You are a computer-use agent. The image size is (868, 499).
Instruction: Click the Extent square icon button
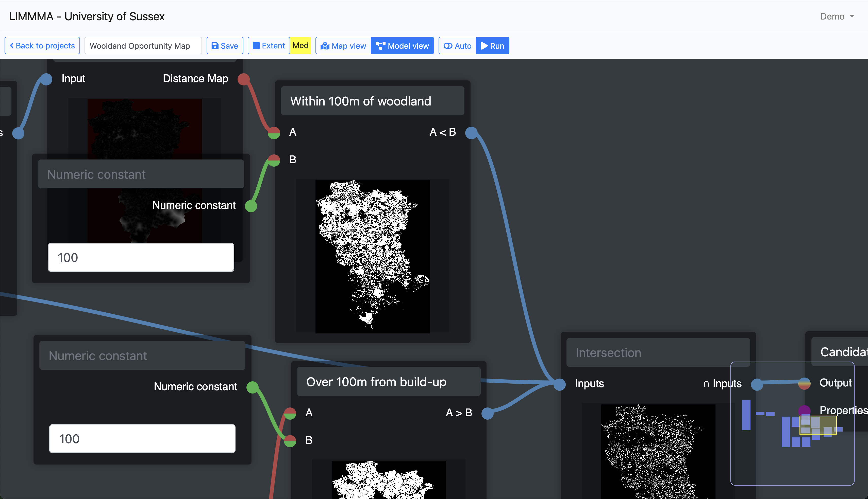(x=269, y=46)
